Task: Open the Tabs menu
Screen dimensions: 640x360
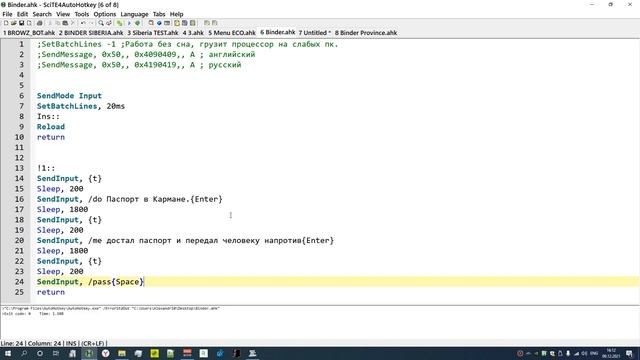Action: [x=159, y=14]
